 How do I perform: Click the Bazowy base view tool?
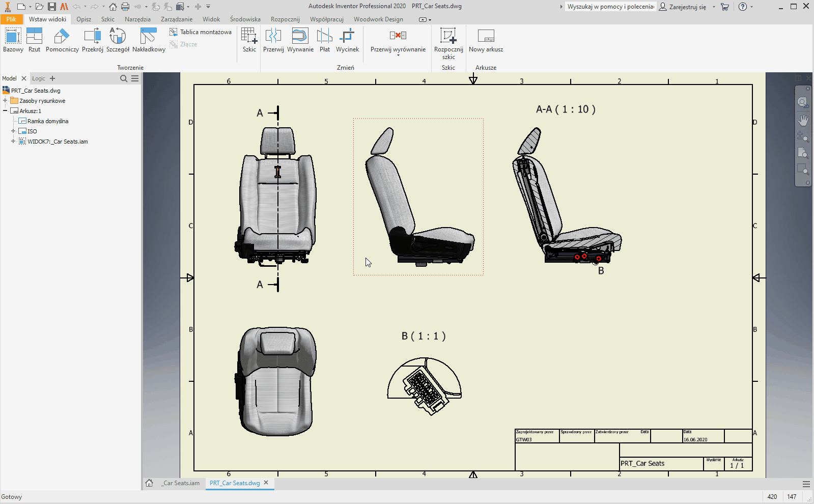13,40
